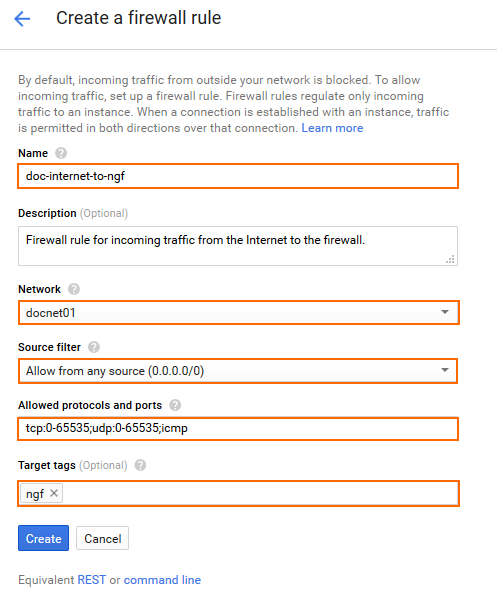The image size is (497, 595).
Task: Remove the ngf tag with its X
Action: (54, 493)
